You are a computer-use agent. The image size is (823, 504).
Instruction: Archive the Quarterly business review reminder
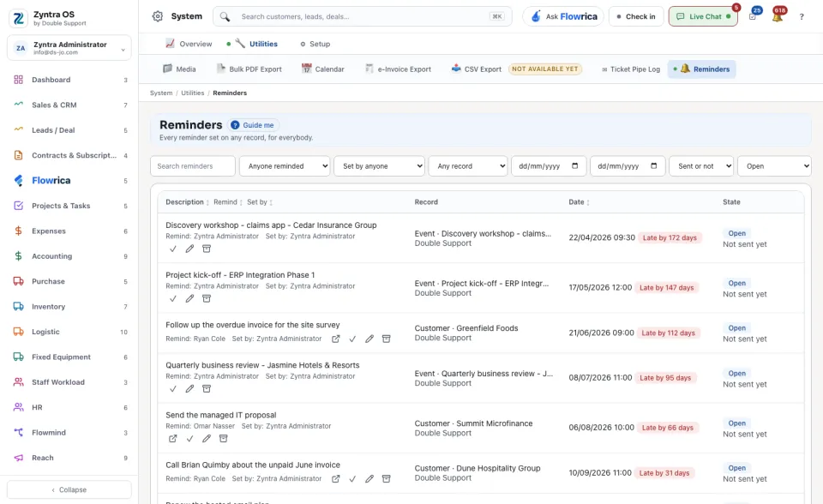207,389
